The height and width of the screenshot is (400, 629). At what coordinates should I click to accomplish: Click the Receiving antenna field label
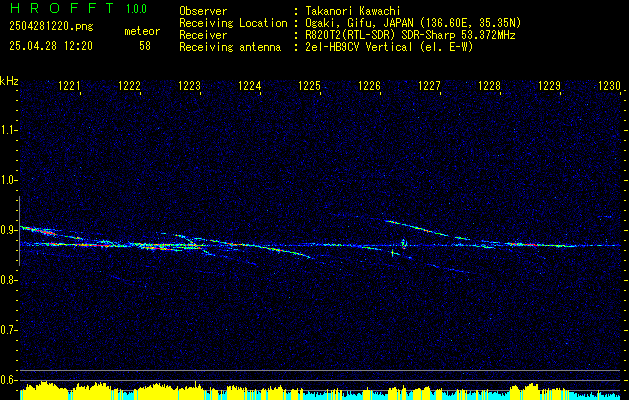pos(230,47)
